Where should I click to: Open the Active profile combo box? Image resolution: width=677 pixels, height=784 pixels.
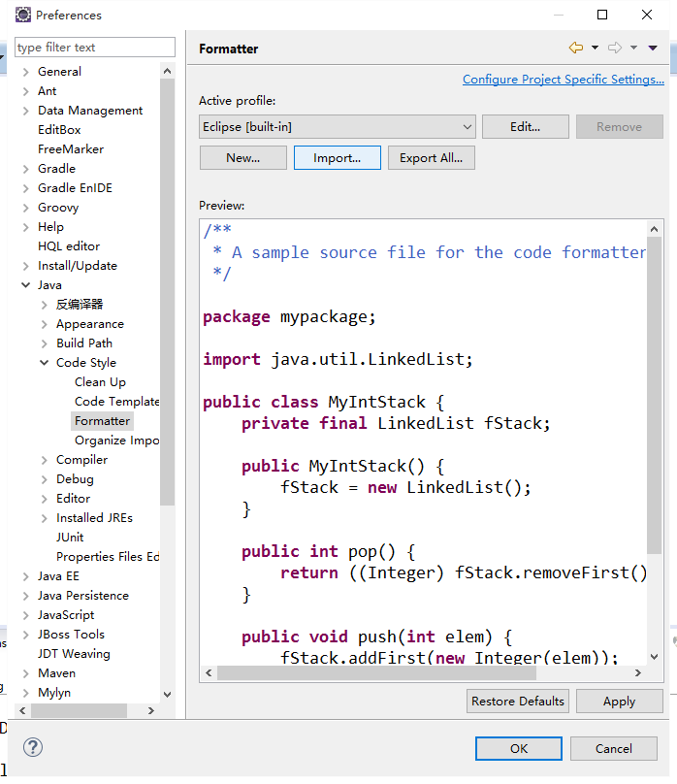[x=337, y=127]
